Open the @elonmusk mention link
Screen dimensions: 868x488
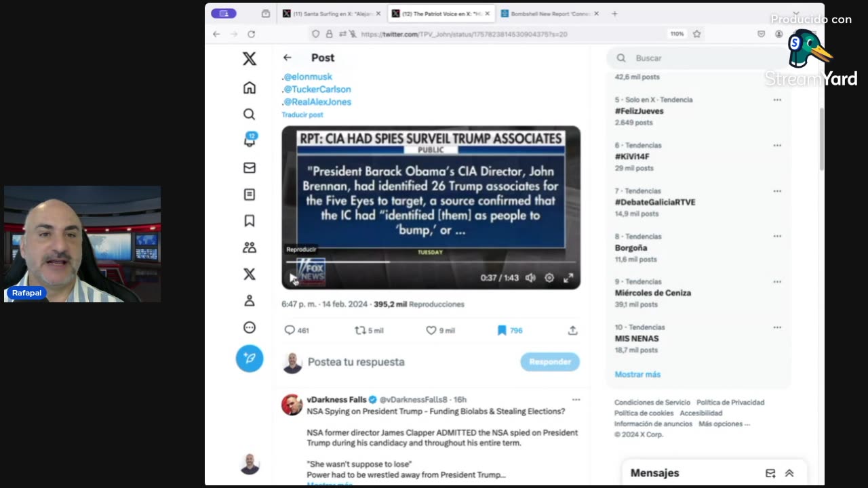(x=308, y=77)
